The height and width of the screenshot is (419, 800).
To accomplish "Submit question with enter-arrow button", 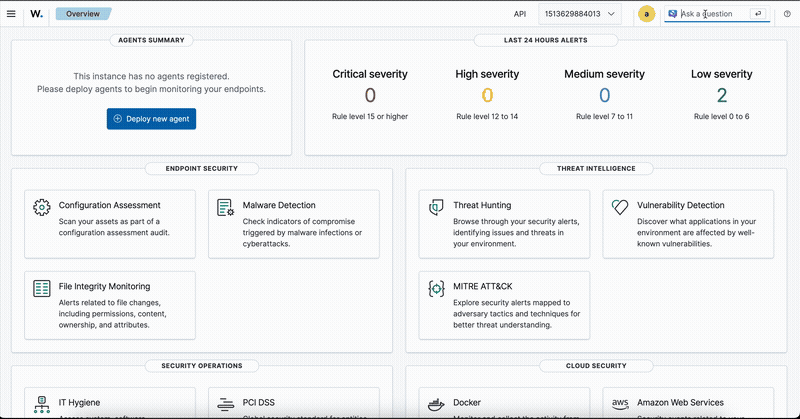I will pyautogui.click(x=758, y=14).
